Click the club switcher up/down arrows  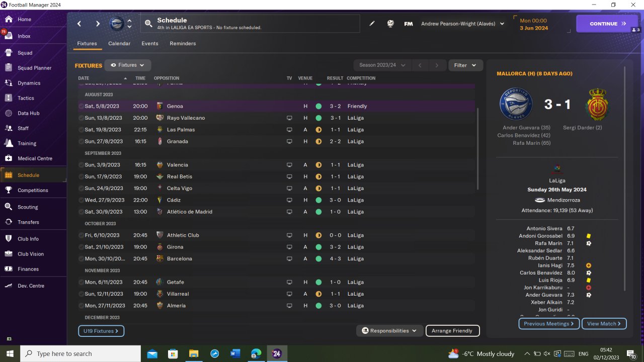tap(129, 24)
